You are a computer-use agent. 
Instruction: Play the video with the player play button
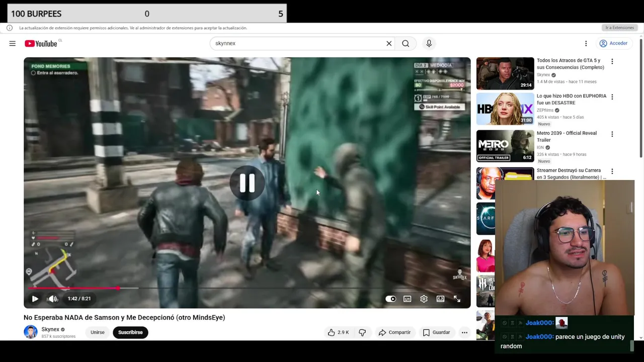35,299
